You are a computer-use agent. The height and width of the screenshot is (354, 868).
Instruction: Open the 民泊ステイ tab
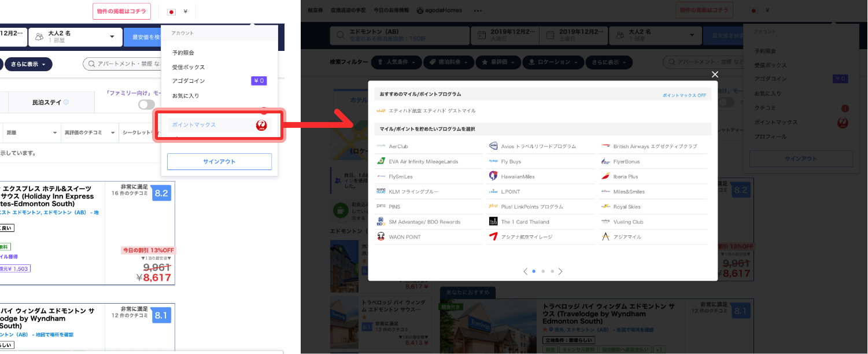pos(50,102)
